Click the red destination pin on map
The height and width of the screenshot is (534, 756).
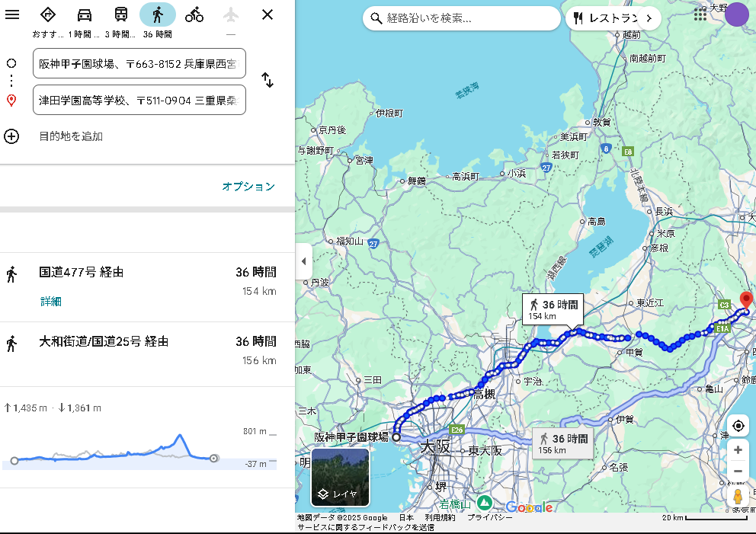click(746, 300)
